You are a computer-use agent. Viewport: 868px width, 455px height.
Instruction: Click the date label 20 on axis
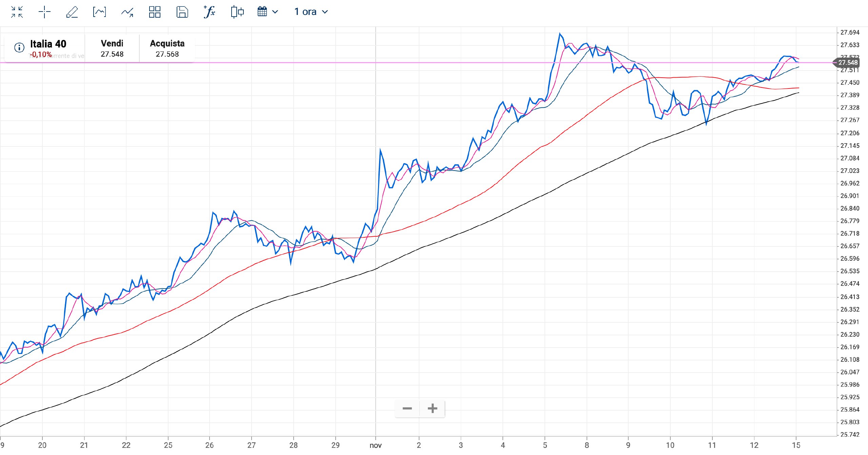[x=42, y=445]
